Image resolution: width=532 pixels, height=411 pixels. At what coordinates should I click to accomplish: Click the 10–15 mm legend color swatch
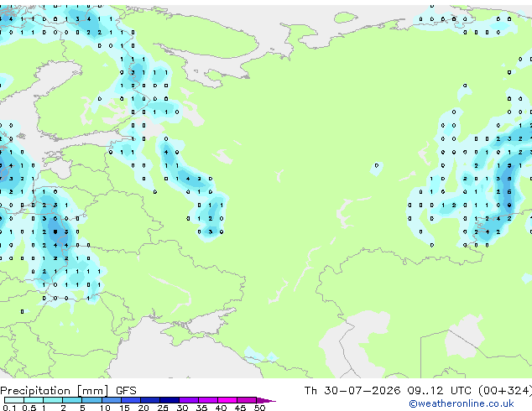(111, 400)
